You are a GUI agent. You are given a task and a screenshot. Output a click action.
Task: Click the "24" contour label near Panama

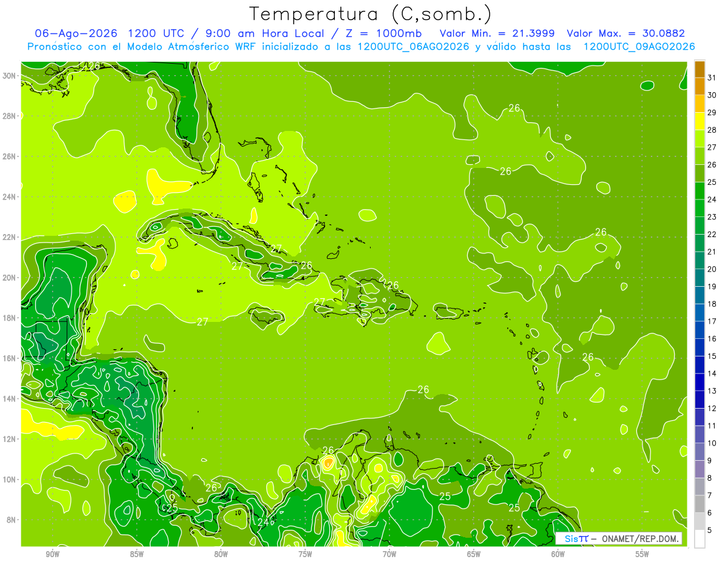point(263,521)
